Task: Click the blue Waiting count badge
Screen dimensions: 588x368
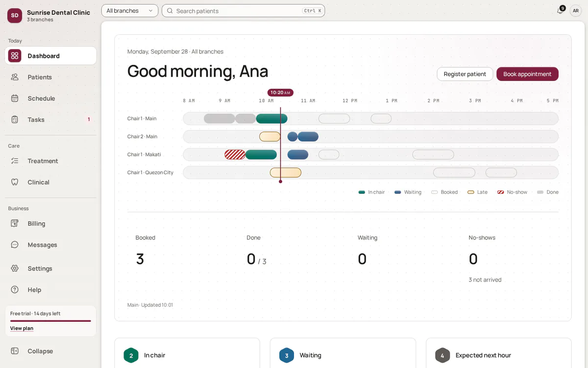Action: 287,355
